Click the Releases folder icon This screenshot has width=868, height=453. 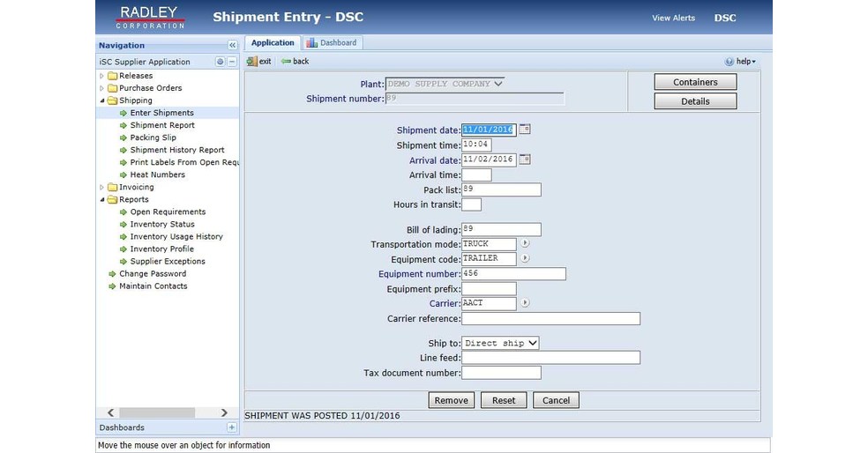[112, 76]
